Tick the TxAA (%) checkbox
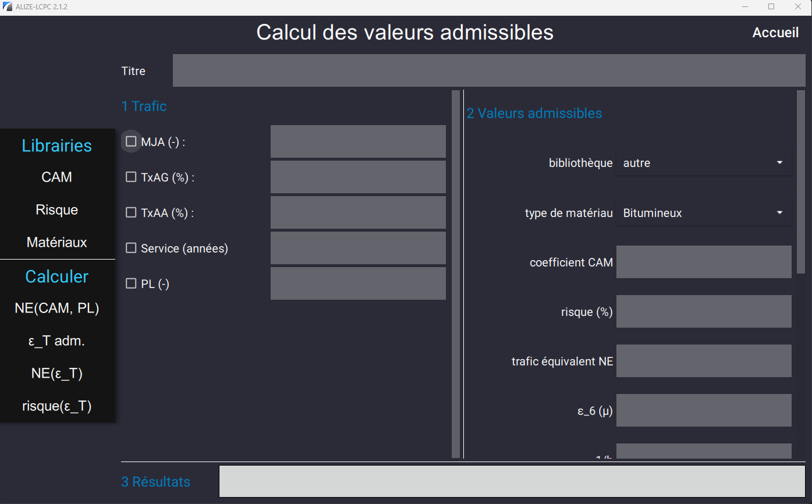 tap(131, 212)
